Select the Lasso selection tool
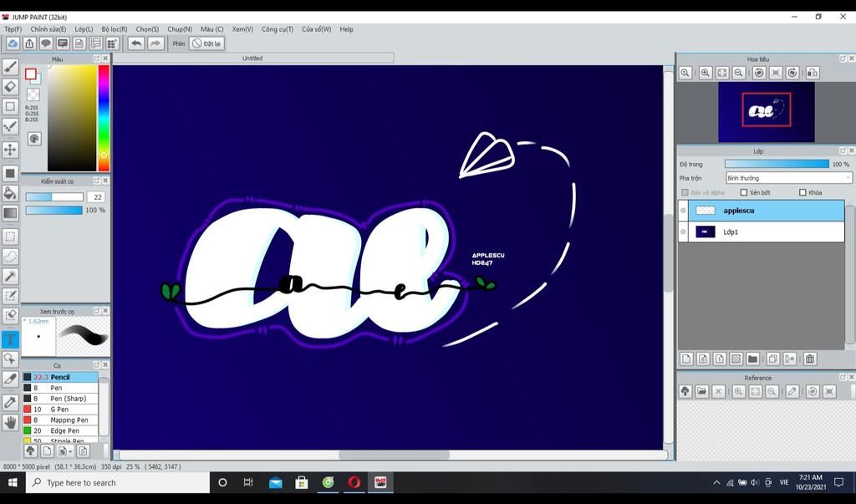Screen dimensions: 856x504 pyautogui.click(x=10, y=256)
